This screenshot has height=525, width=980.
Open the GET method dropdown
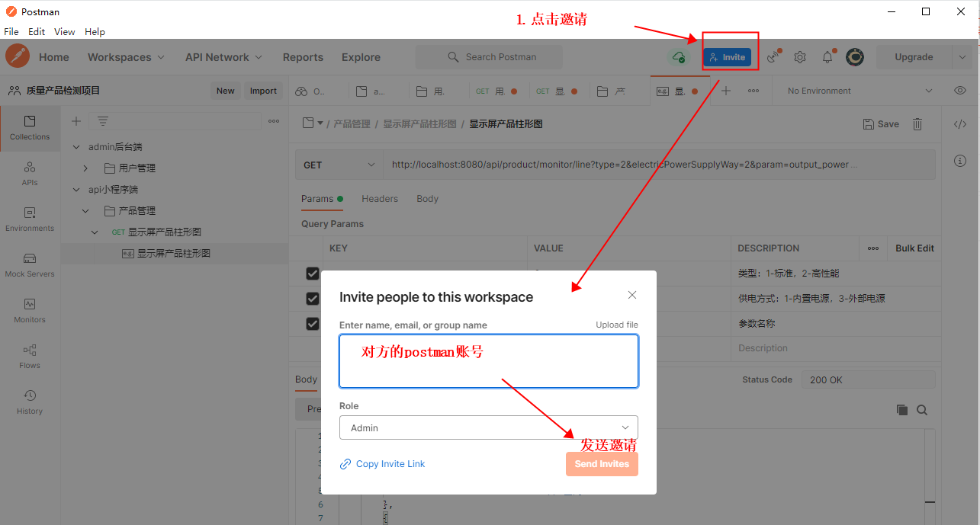(x=339, y=165)
